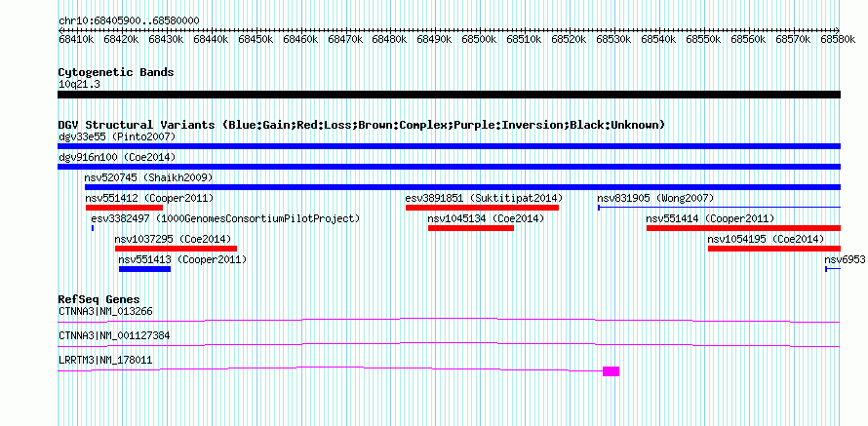
Task: Click the red bar below esv3891851 (Suktitipat2014)
Action: pyautogui.click(x=482, y=208)
